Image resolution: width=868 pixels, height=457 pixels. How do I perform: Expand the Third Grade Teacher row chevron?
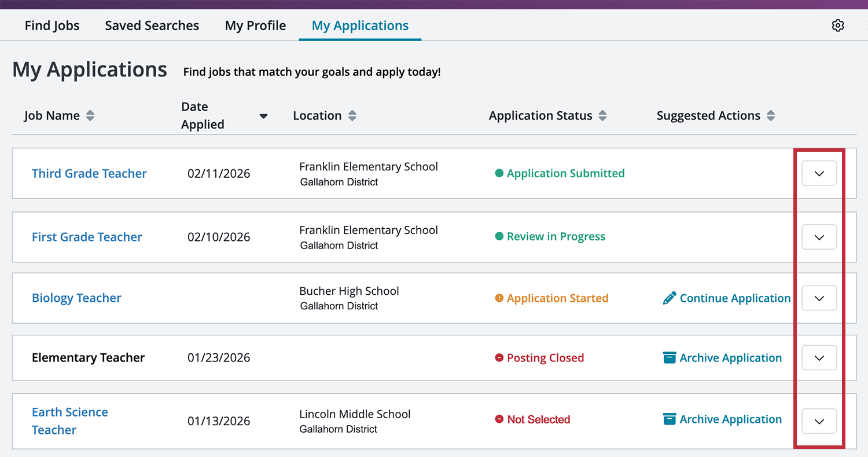[819, 173]
